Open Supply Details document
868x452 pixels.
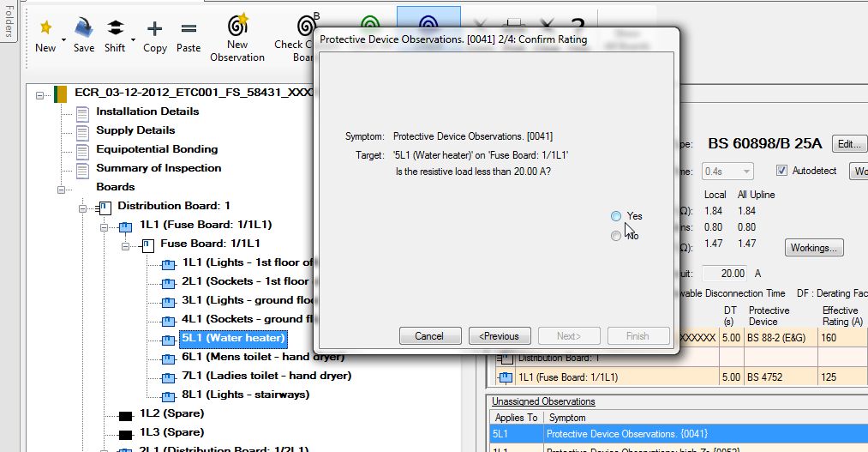coord(135,130)
